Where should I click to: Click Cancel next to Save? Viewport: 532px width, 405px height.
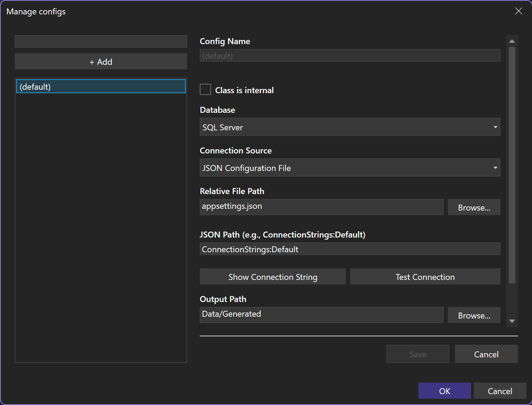tap(486, 354)
